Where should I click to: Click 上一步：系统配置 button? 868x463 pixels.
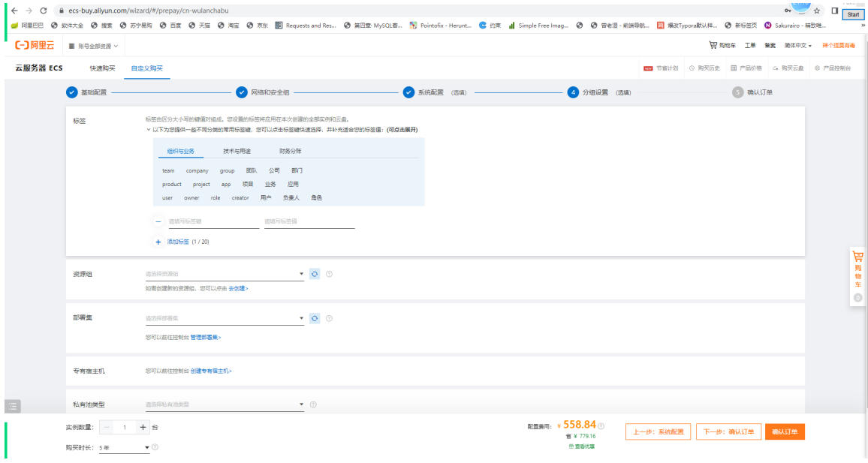click(x=659, y=431)
